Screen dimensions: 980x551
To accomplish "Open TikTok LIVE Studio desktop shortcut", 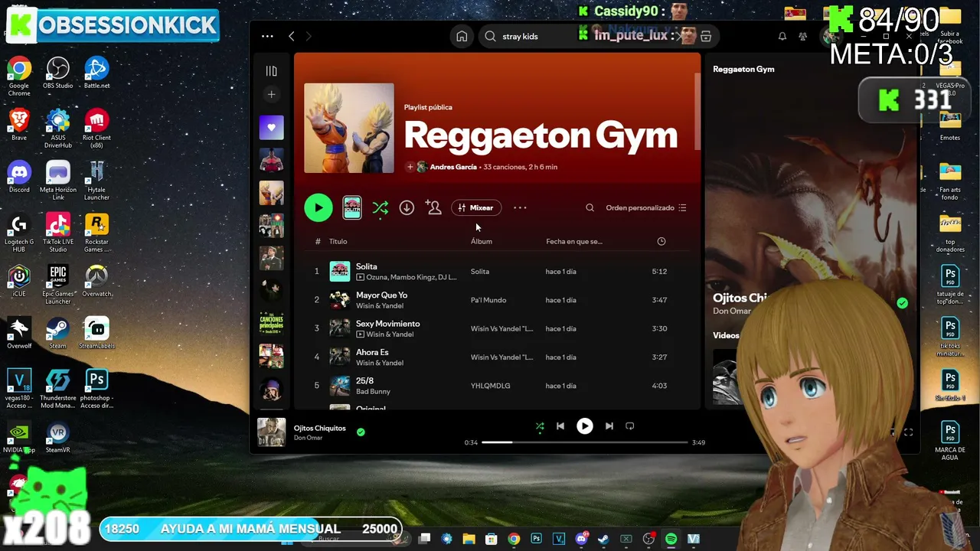I will pyautogui.click(x=58, y=233).
